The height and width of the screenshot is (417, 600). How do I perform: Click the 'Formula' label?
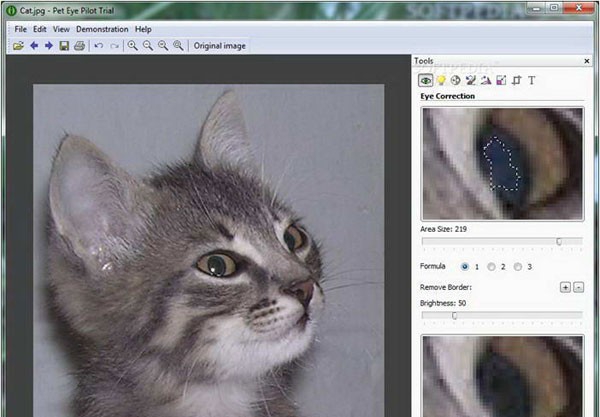click(x=432, y=266)
